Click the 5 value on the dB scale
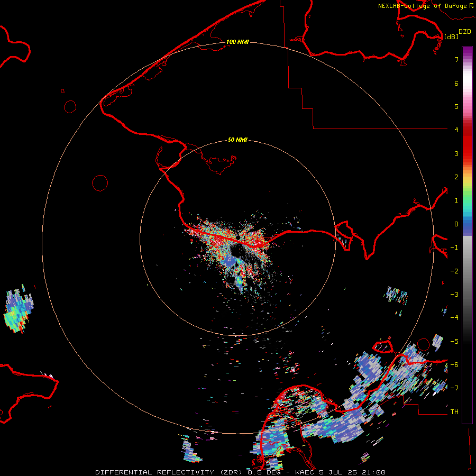 pyautogui.click(x=456, y=106)
